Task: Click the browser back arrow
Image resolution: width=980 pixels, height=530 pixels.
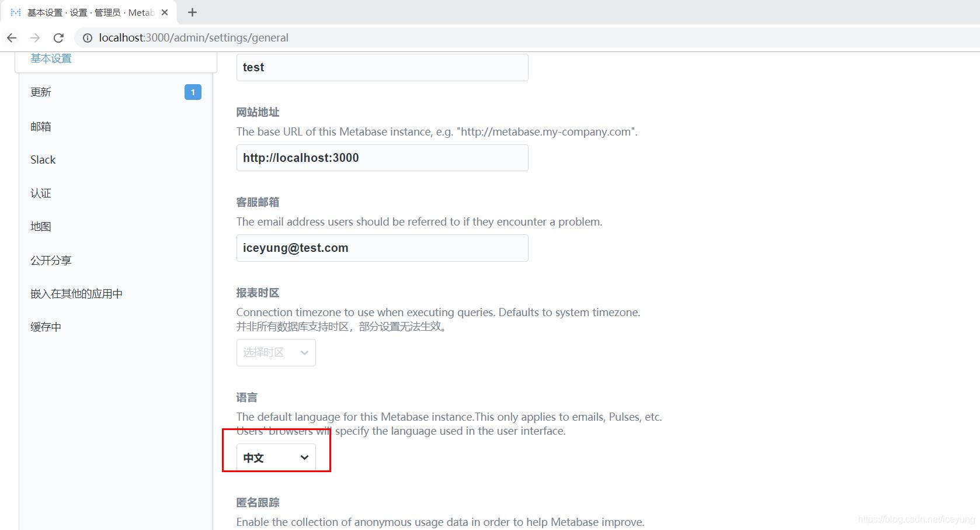Action: click(12, 37)
